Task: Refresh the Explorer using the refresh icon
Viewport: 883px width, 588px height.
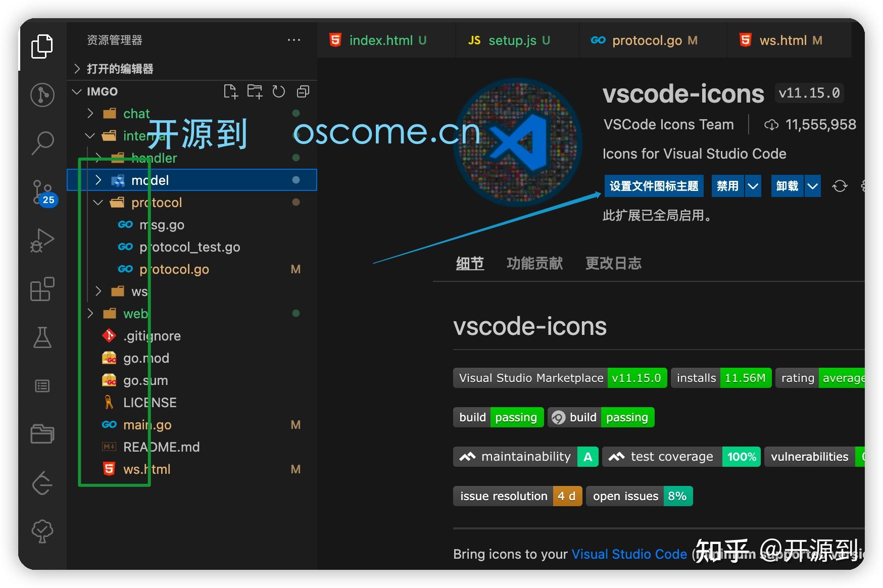Action: [x=279, y=91]
